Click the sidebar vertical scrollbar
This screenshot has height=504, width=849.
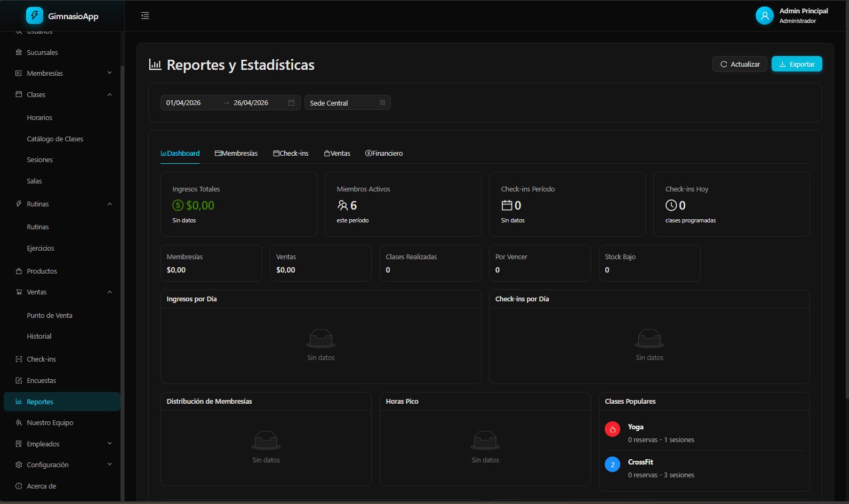(123, 283)
